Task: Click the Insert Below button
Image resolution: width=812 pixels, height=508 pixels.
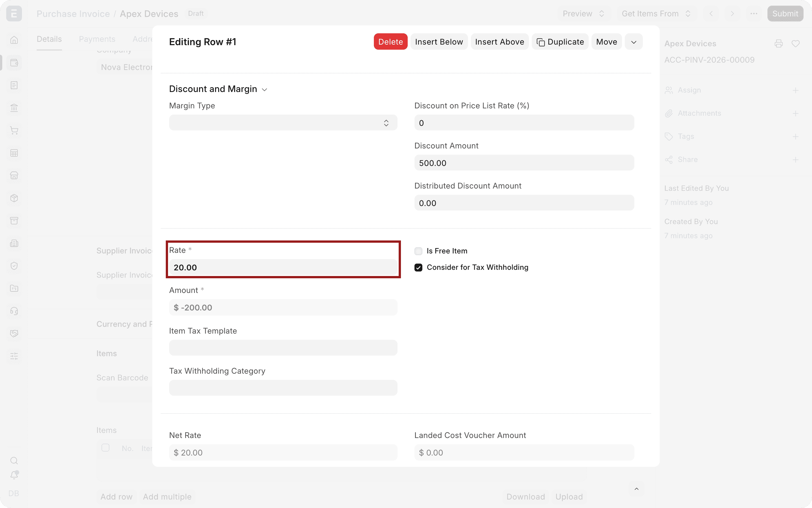Action: tap(439, 42)
